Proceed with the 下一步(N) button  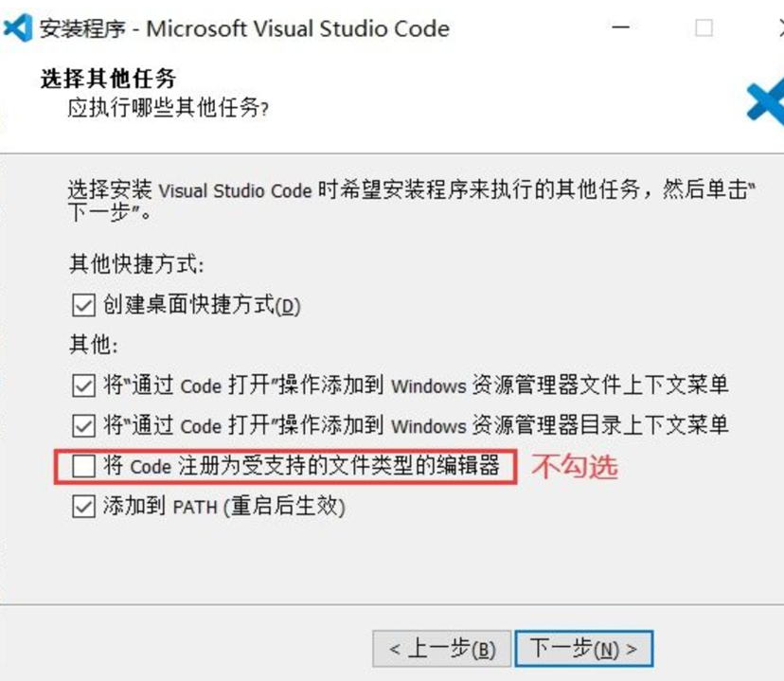pos(583,649)
